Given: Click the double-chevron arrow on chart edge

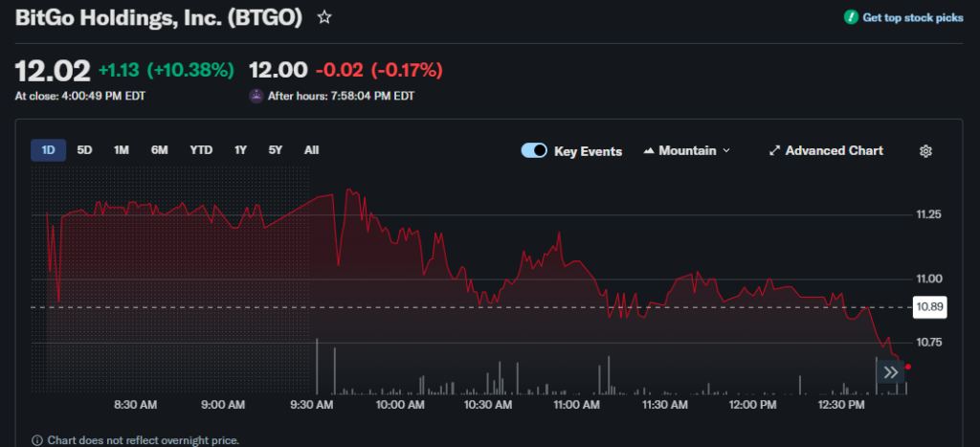Looking at the screenshot, I should pos(890,372).
